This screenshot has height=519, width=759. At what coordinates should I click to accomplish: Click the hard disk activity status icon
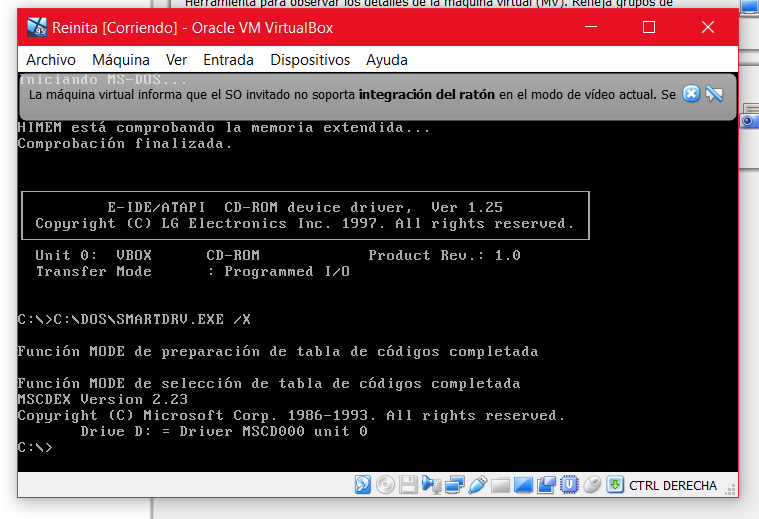[363, 485]
